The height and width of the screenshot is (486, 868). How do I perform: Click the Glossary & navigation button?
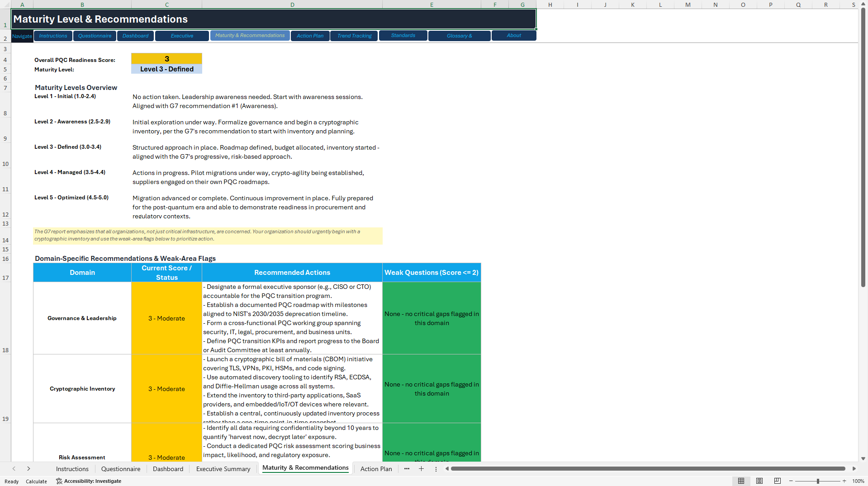(459, 36)
